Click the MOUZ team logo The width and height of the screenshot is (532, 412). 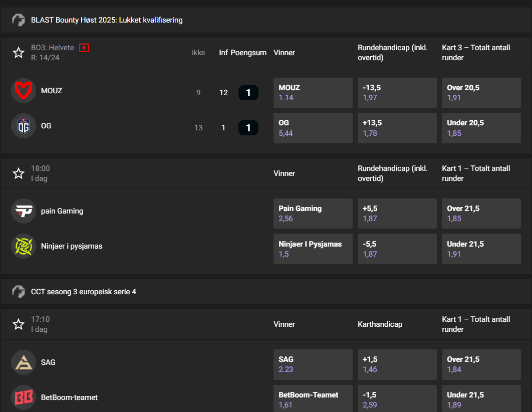pyautogui.click(x=23, y=91)
